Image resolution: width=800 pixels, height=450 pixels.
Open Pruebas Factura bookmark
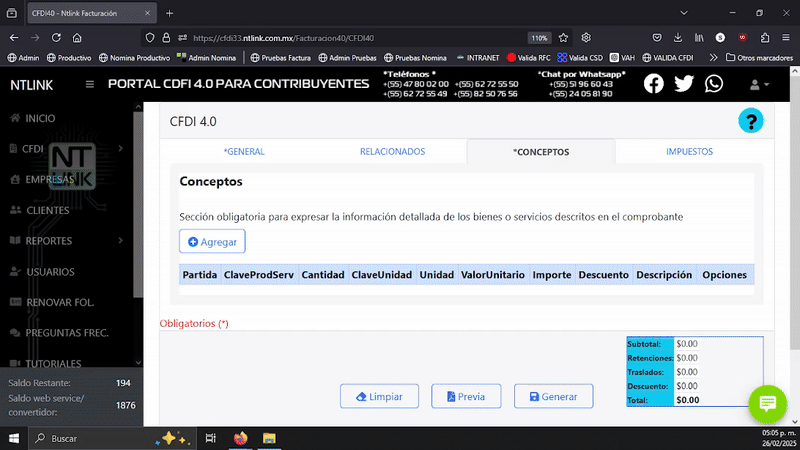(x=280, y=58)
